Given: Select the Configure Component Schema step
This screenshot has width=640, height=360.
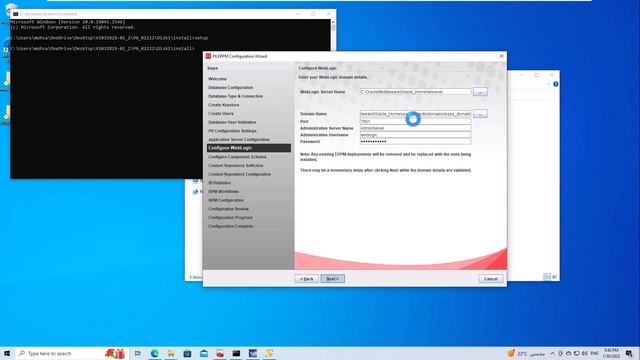Looking at the screenshot, I should (237, 157).
